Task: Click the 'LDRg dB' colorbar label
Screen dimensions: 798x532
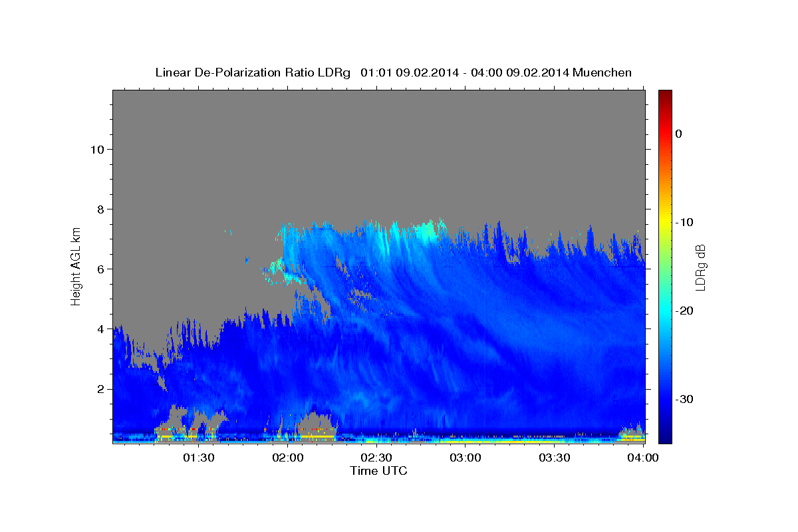Action: [x=700, y=268]
